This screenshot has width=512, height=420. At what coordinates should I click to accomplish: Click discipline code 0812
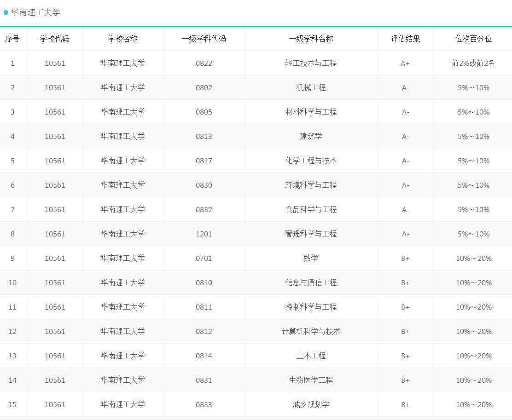pos(204,332)
